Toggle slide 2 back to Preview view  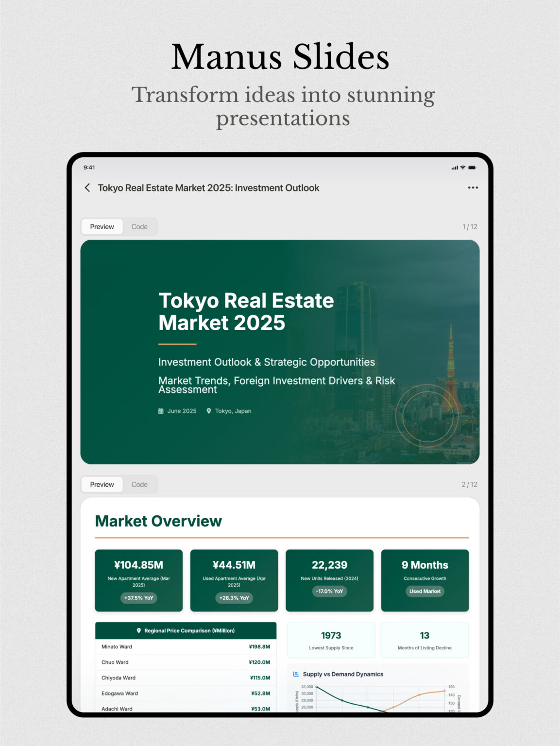coord(102,484)
